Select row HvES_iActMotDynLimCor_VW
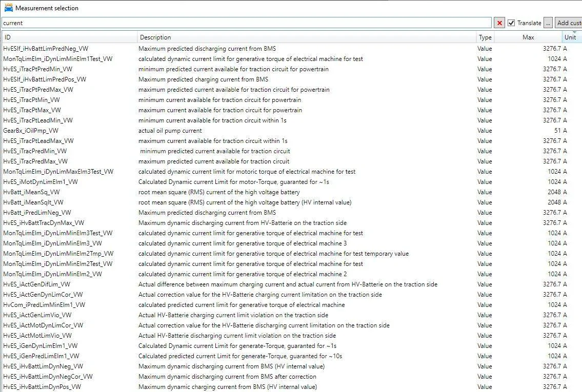Viewport: 582px width, 392px height. pyautogui.click(x=291, y=325)
